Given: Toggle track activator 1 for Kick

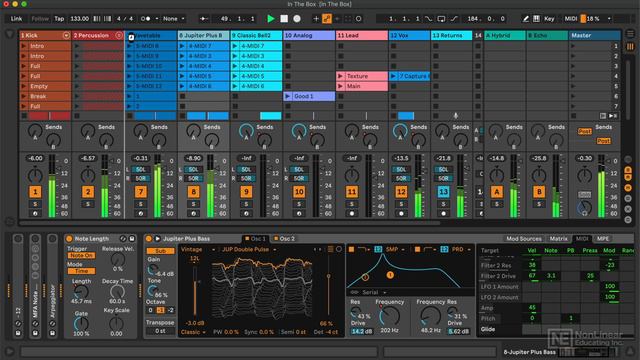Looking at the screenshot, I should tap(35, 192).
